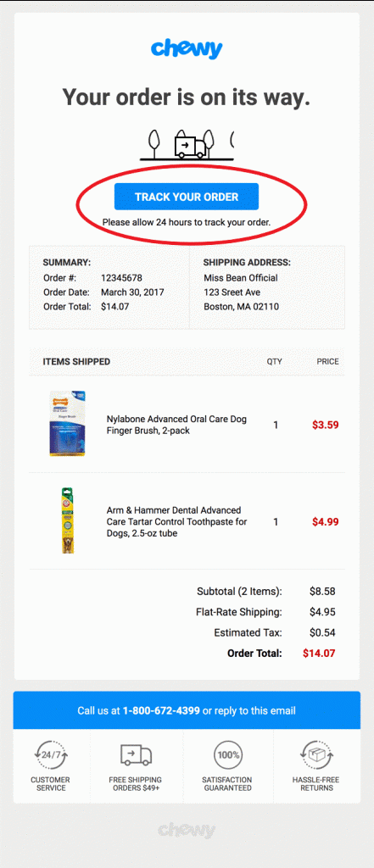Click the Arm & Hammer Dental toothpaste name
Screen dimensions: 374x868
point(176,521)
